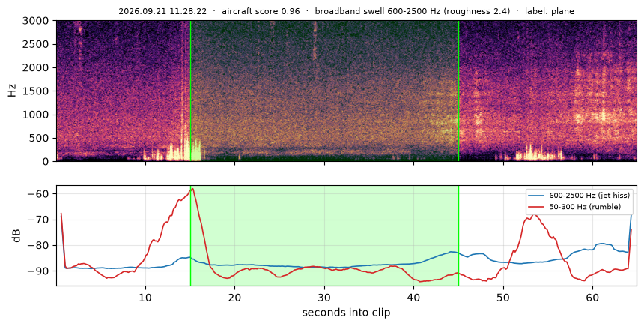644x326 pixels.
Task: Click the '10' seconds x-axis tick label
Action: click(x=145, y=297)
